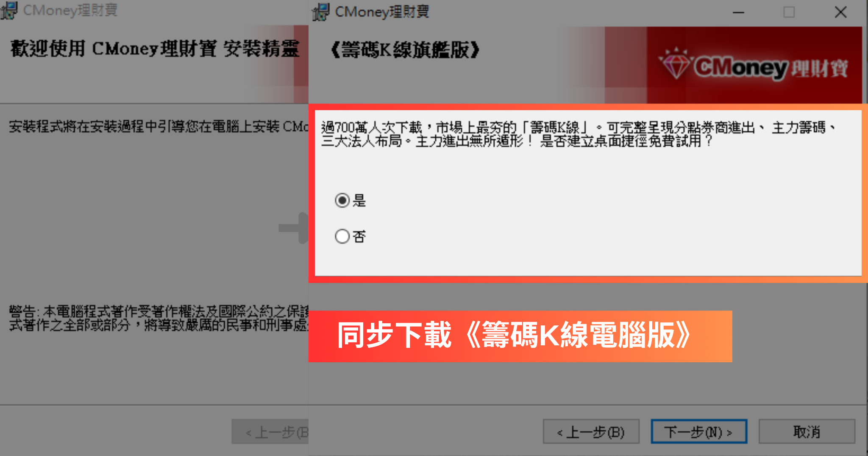This screenshot has width=868, height=456.
Task: Click the disabled maximize window icon
Action: coord(789,12)
